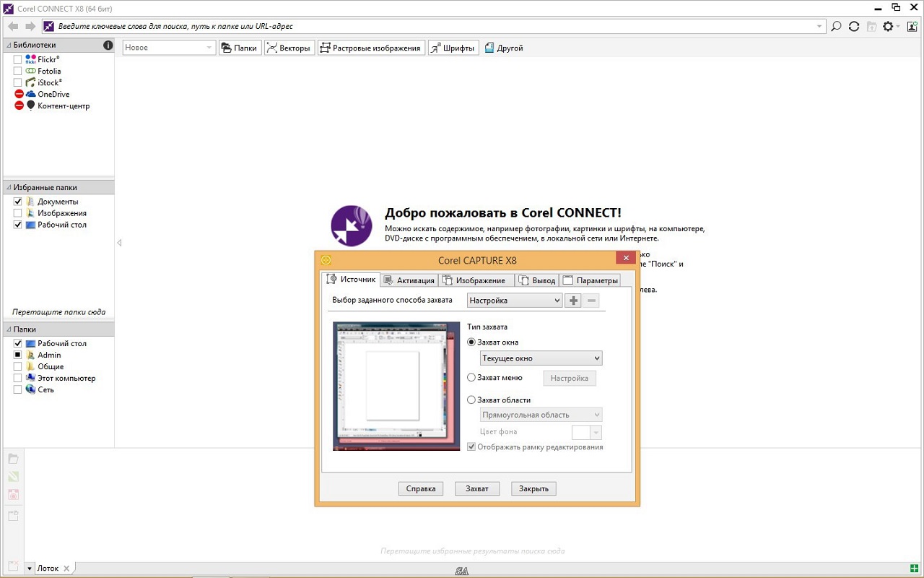Open the Параметры tab

pos(590,280)
